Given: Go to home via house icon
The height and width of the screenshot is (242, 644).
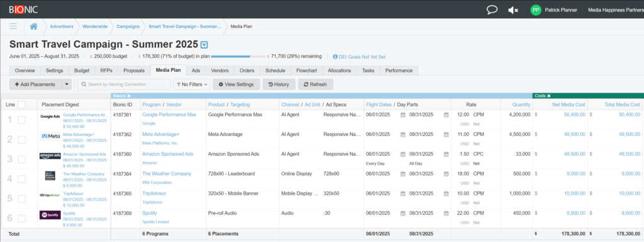Looking at the screenshot, I should tap(34, 26).
